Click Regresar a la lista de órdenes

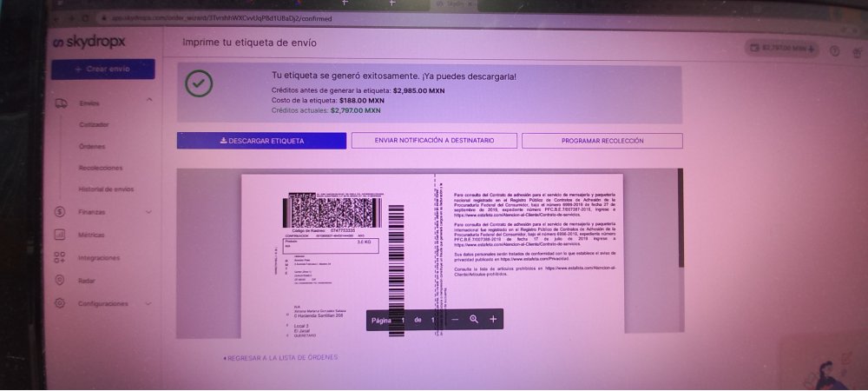pos(280,357)
